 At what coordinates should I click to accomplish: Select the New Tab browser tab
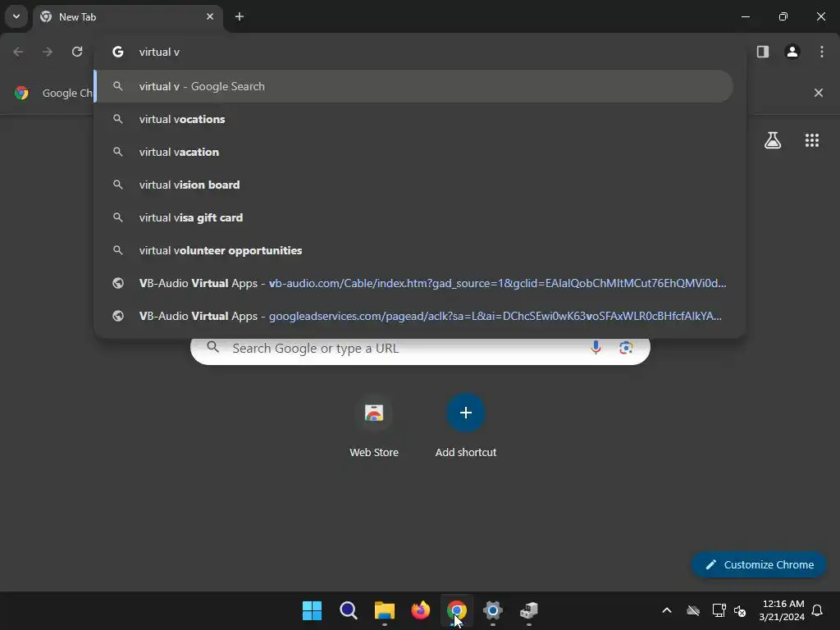pyautogui.click(x=128, y=17)
